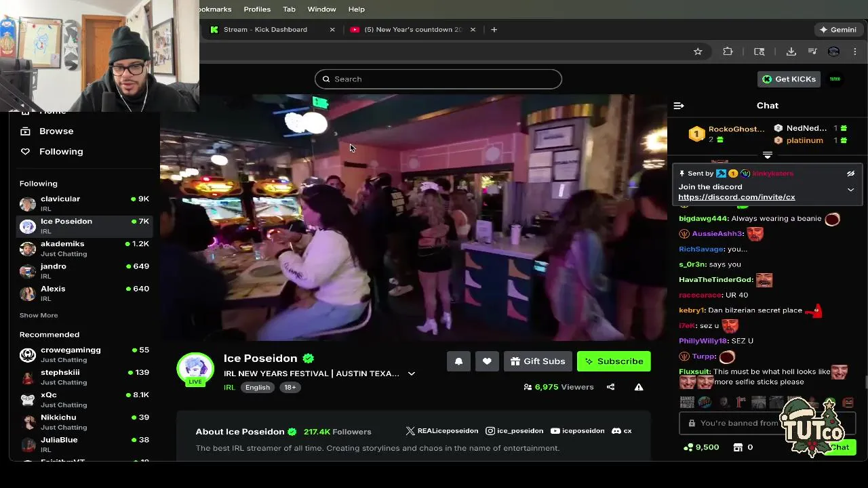The width and height of the screenshot is (868, 488).
Task: Expand the gift leaderboard pull-down handle
Action: point(768,155)
